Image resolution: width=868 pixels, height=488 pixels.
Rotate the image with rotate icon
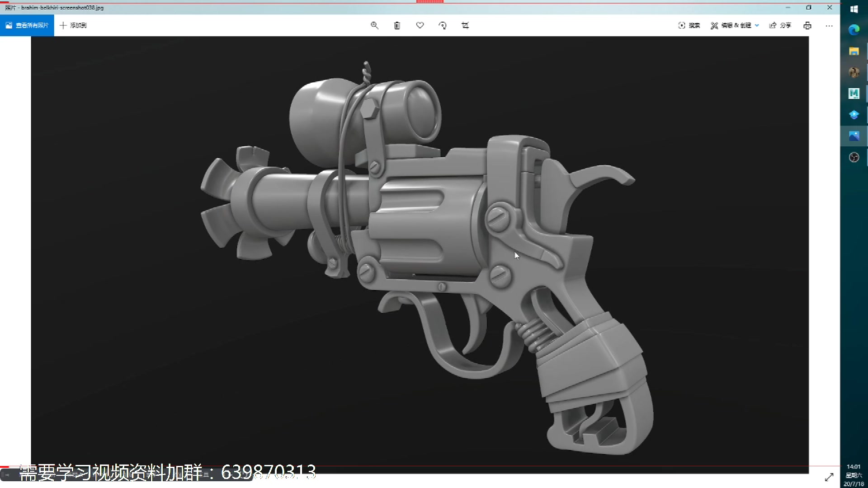pos(443,25)
